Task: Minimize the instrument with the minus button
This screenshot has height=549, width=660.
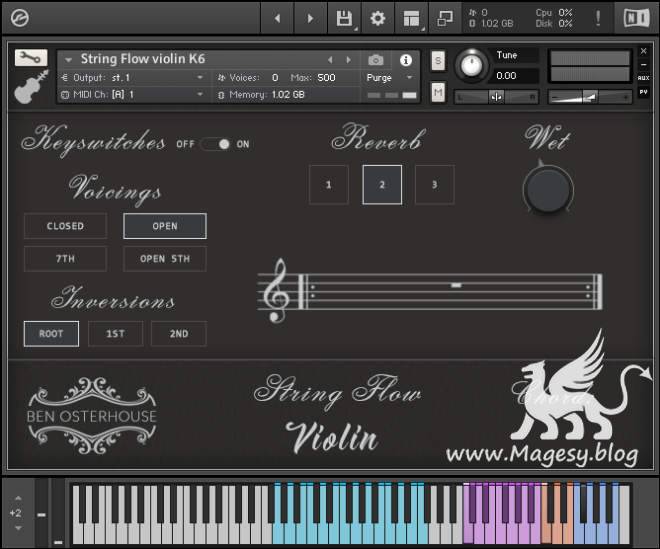Action: click(643, 65)
